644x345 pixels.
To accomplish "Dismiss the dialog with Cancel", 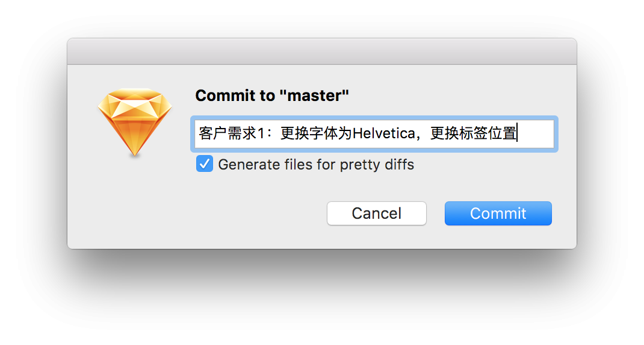I will 377,213.
